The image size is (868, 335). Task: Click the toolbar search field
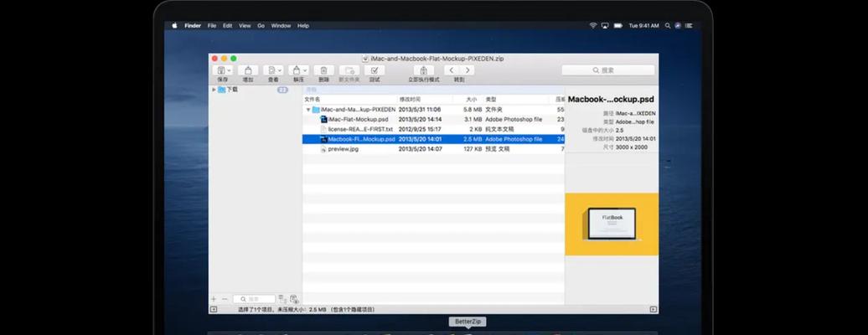coord(607,70)
